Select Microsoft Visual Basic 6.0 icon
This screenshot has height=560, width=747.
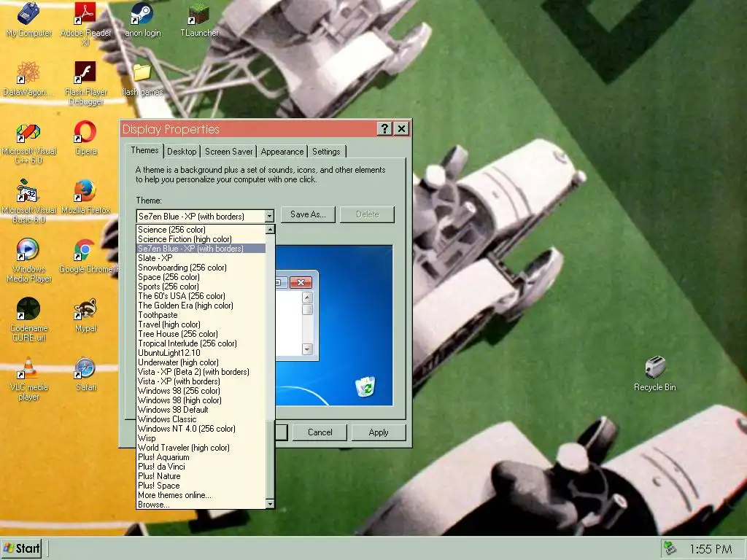(x=28, y=201)
